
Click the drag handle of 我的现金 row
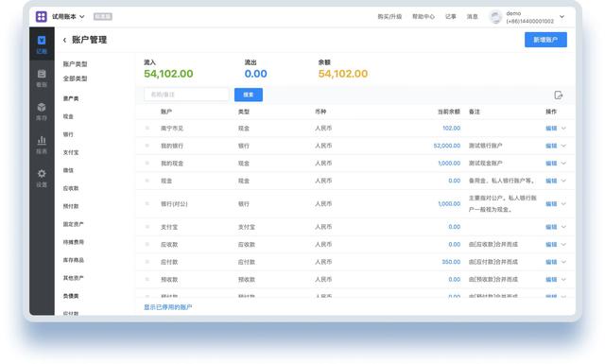pos(147,163)
